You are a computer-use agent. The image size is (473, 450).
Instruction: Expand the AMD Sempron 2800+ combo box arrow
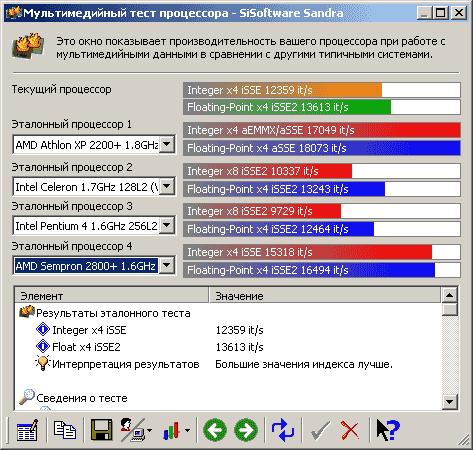167,266
